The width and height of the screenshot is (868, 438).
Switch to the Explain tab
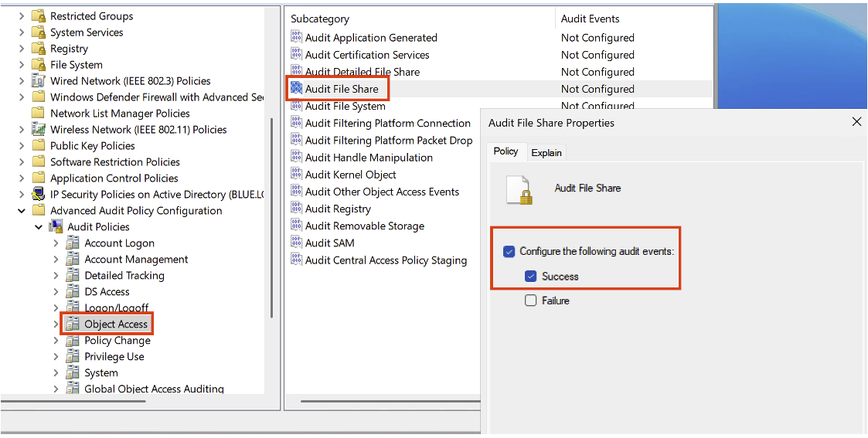[x=546, y=152]
